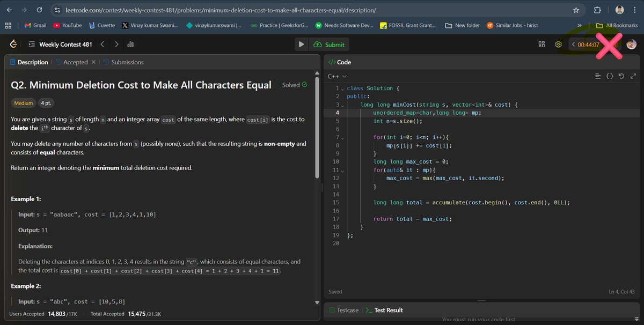Switch to the Submissions tab
Viewport: 644px width, 325px height.
coord(128,62)
